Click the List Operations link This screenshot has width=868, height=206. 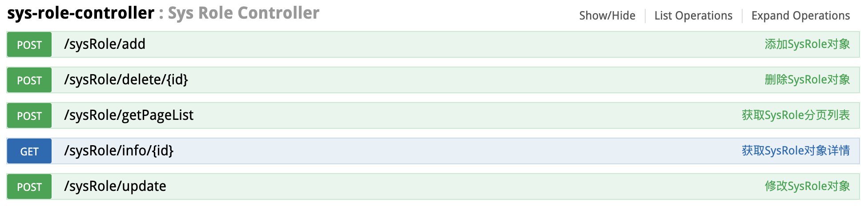(693, 16)
